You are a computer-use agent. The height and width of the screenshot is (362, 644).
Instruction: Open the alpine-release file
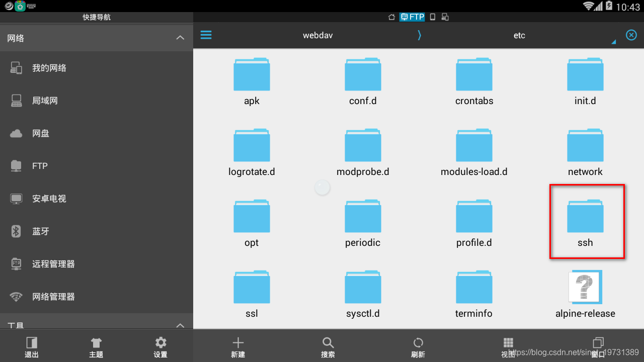click(585, 294)
